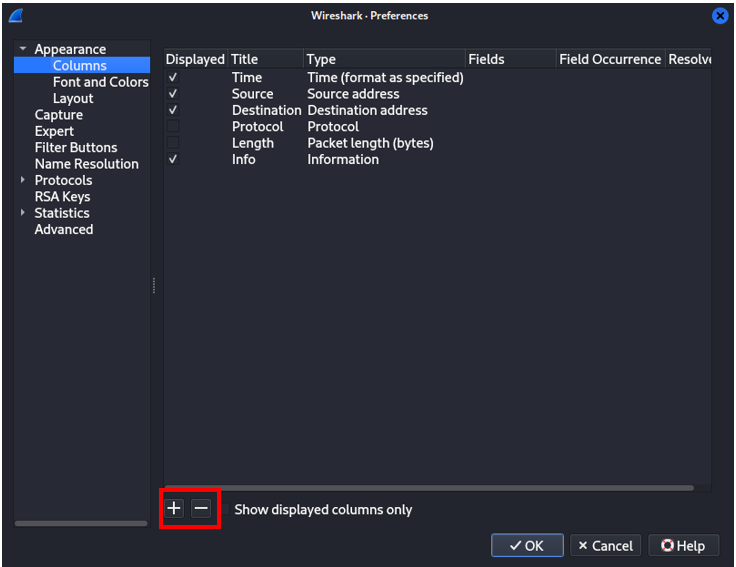Click Time (format as specified) type cell

(x=385, y=77)
